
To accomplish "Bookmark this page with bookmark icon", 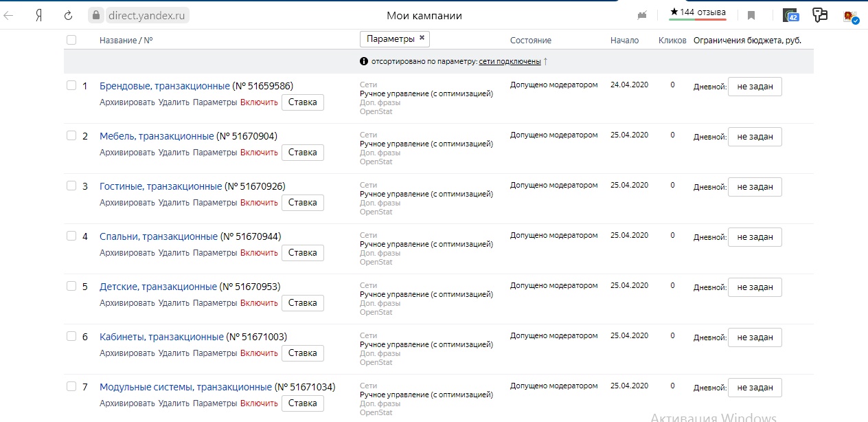I will (751, 15).
